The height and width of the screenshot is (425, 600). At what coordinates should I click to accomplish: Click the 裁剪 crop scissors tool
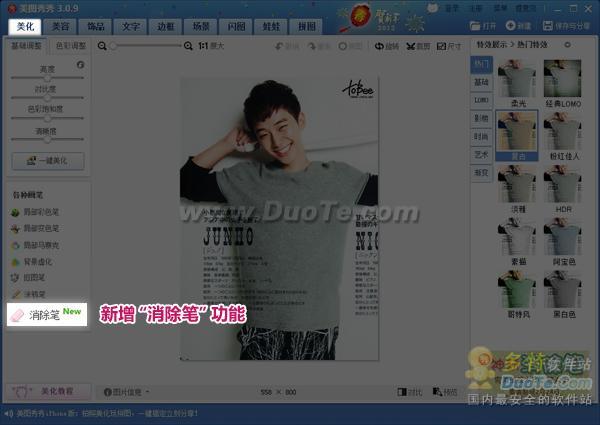[418, 46]
